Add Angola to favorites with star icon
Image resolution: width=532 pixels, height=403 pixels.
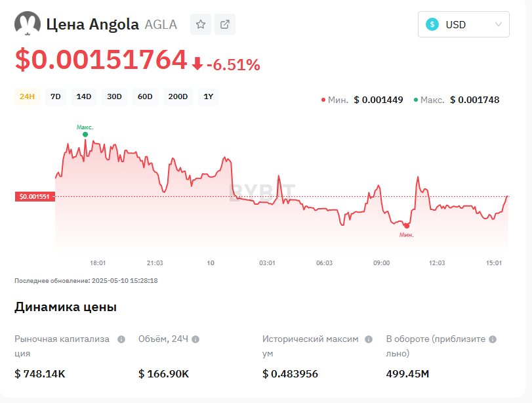tap(201, 24)
